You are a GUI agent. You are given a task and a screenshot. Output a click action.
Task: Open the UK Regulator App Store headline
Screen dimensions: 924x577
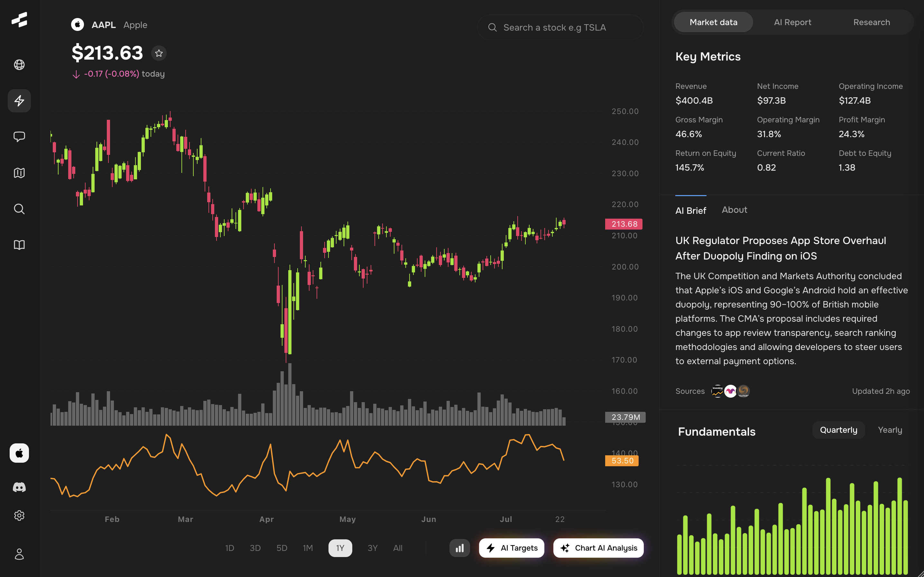[781, 249]
